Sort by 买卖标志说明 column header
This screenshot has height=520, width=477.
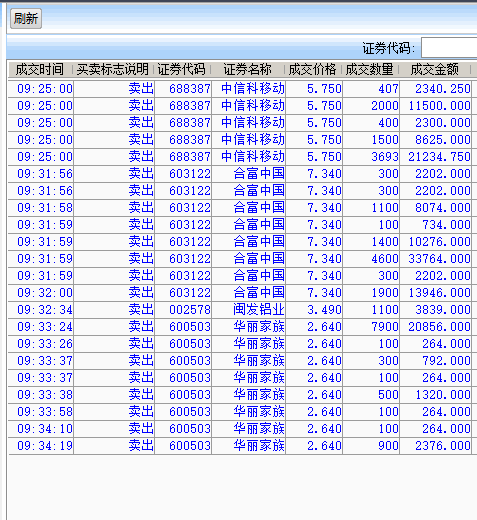click(x=113, y=69)
